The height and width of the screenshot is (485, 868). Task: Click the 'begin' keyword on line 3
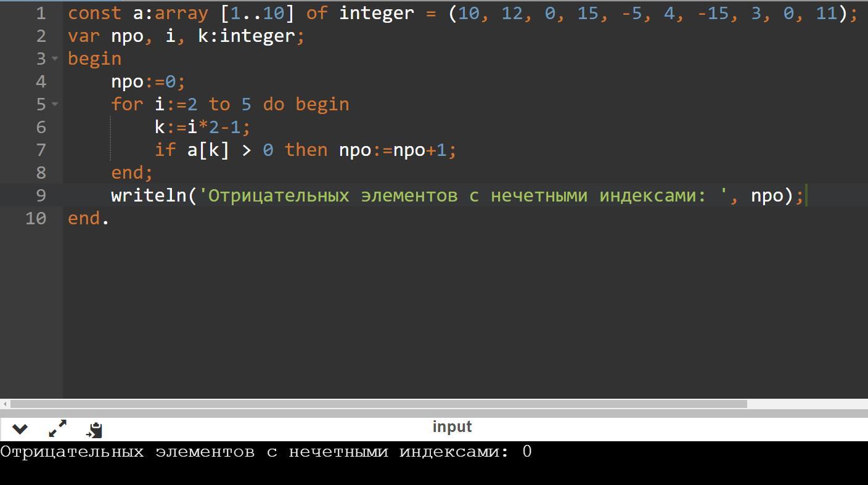point(95,59)
